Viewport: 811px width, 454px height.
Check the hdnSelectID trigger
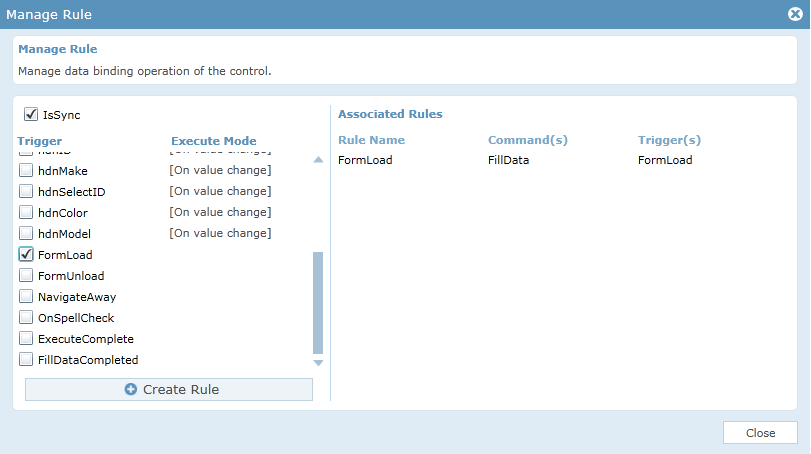pyautogui.click(x=26, y=191)
